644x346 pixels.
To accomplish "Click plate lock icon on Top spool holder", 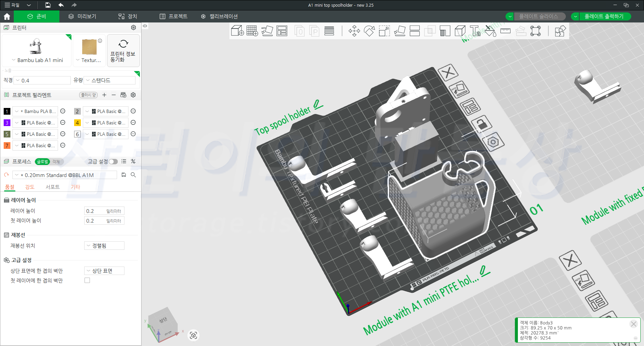I will coord(482,124).
